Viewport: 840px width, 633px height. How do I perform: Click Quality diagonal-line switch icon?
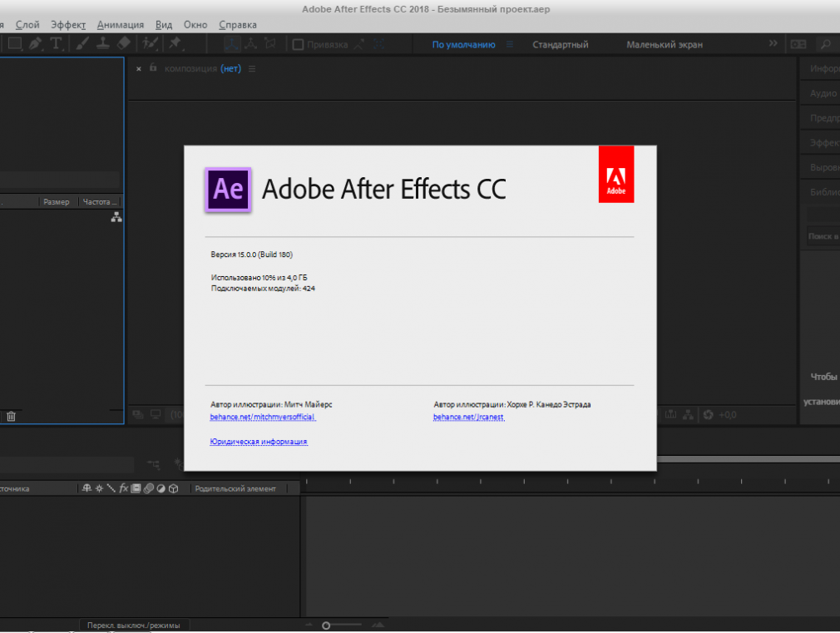(x=111, y=488)
